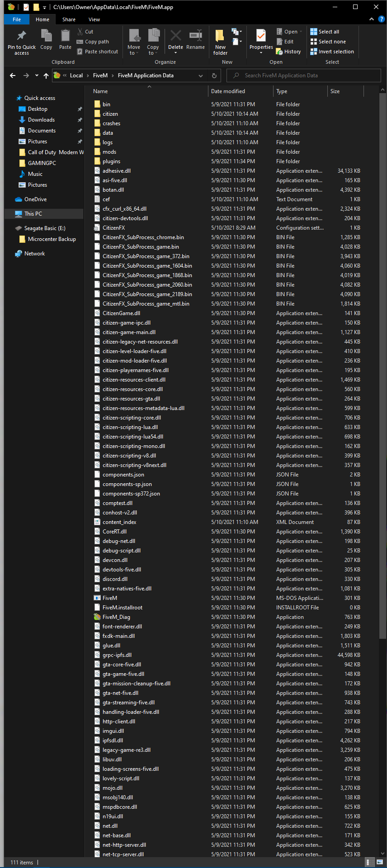This screenshot has height=868, width=387.
Task: Open Properties via the checkmark icon
Action: tap(261, 36)
